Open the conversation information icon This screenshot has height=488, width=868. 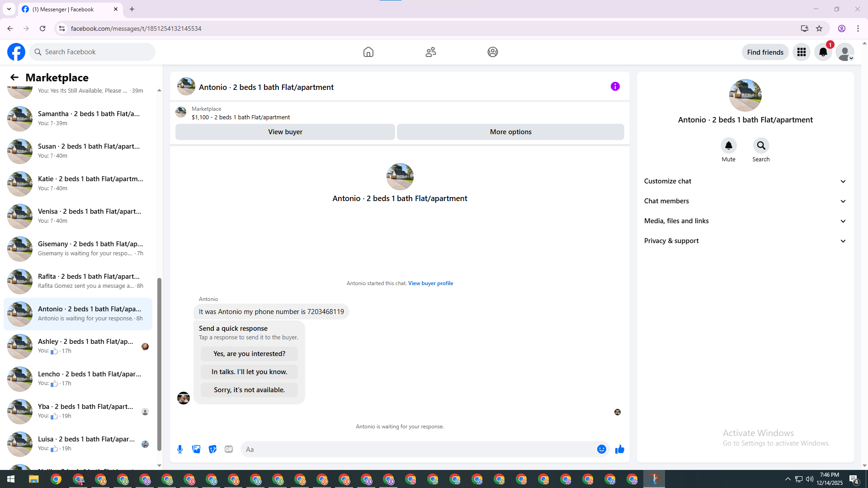point(615,86)
